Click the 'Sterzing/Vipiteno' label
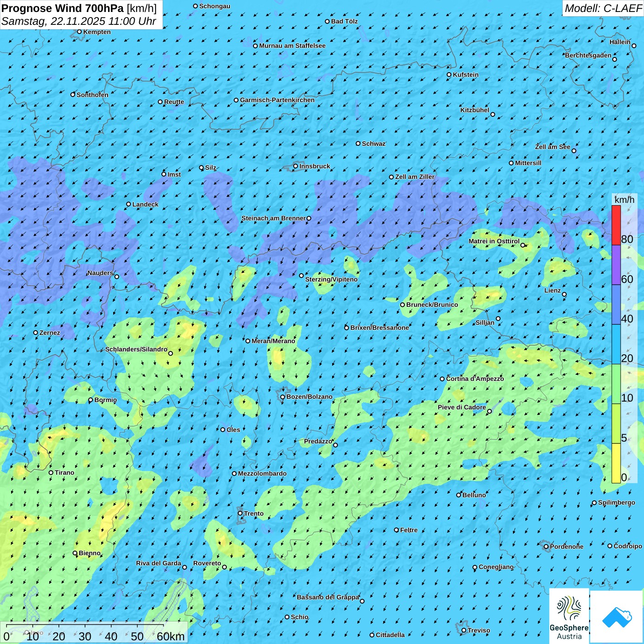644x644 pixels. pyautogui.click(x=331, y=279)
